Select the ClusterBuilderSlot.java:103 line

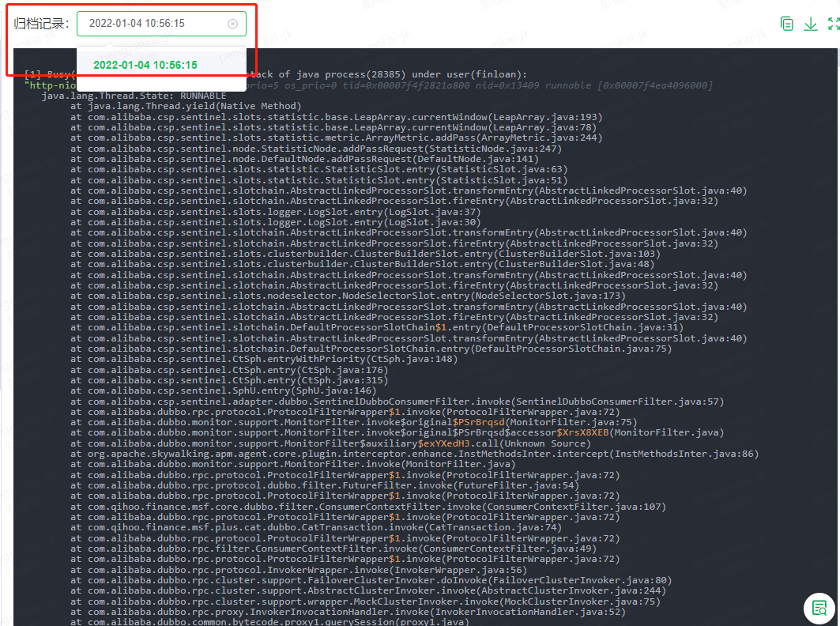tap(365, 254)
